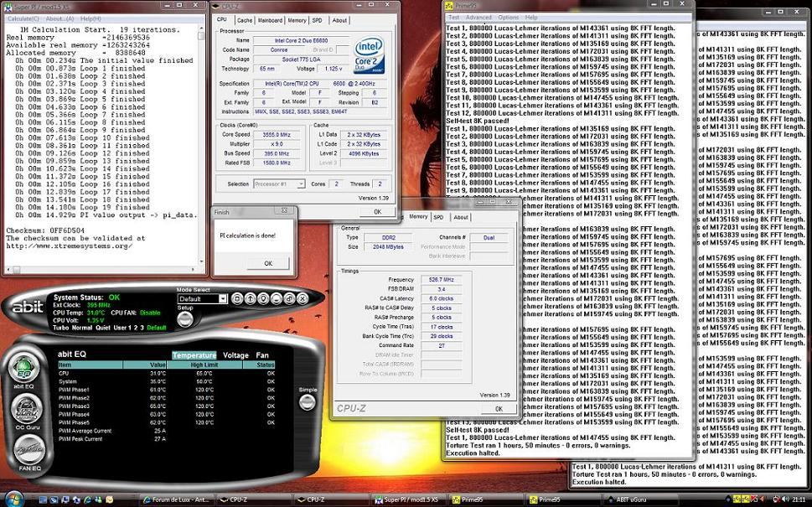Click the round Simple view button
Viewport: 812px width, 507px height.
pyautogui.click(x=307, y=401)
